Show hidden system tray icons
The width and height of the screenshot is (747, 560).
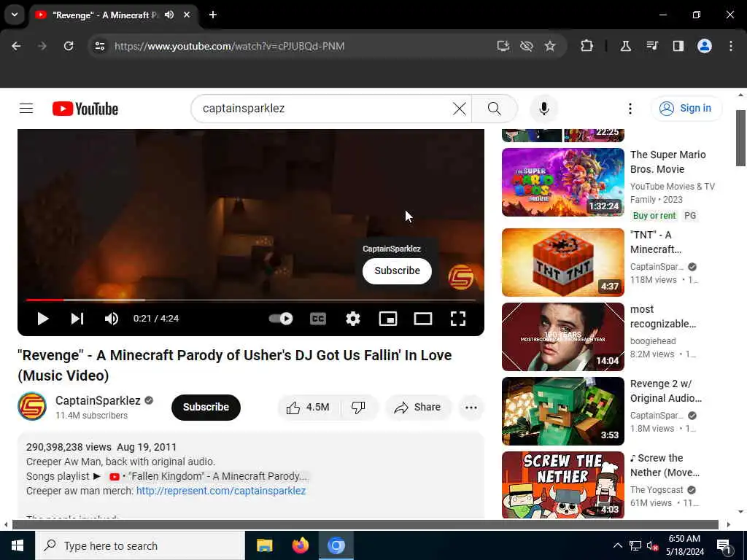pos(617,545)
